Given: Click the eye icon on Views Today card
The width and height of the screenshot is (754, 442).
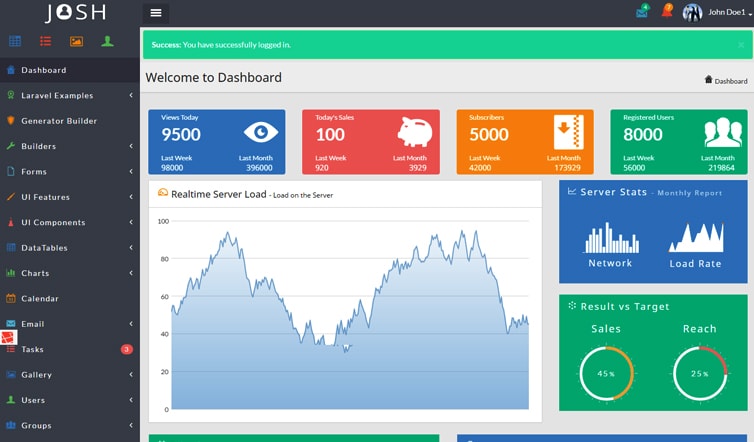Looking at the screenshot, I should (x=261, y=132).
